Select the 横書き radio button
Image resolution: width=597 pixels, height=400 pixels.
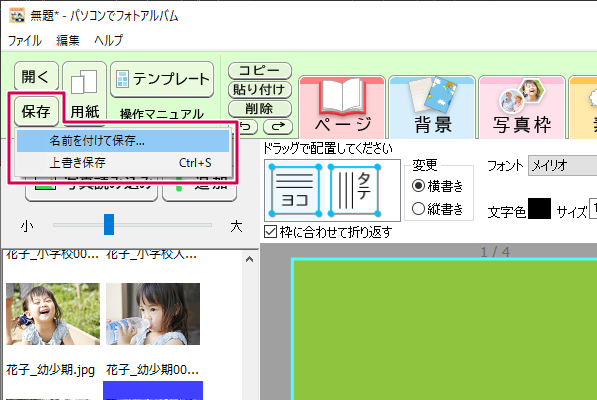click(418, 186)
